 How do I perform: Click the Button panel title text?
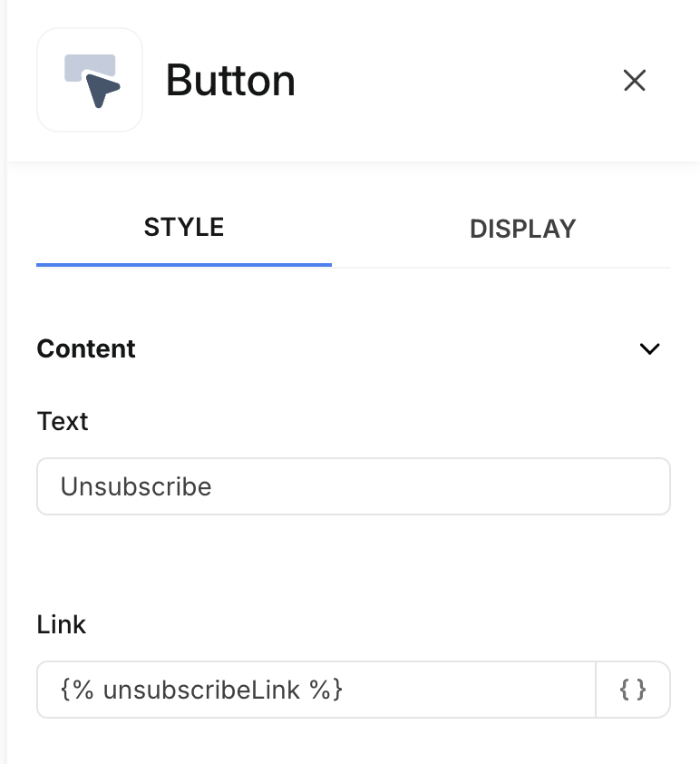click(x=230, y=81)
